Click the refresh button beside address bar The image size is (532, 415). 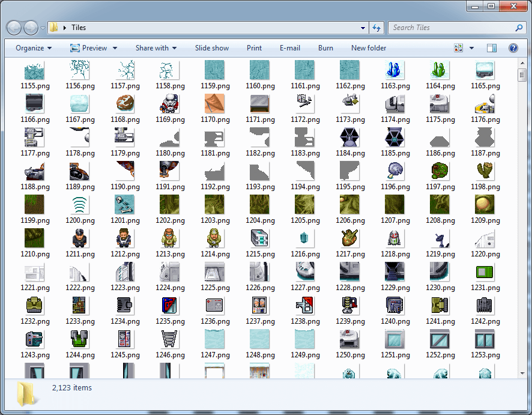(x=377, y=28)
